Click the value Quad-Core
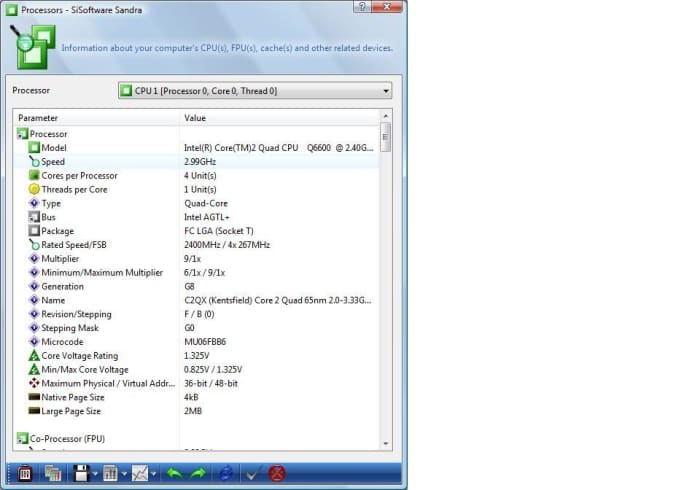The width and height of the screenshot is (700, 490). pyautogui.click(x=205, y=203)
